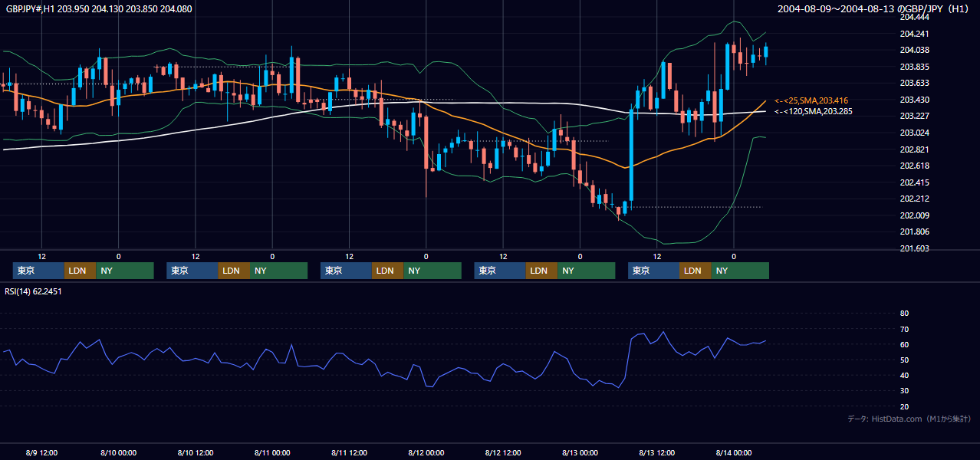Select the 204.038 price level

(916, 50)
